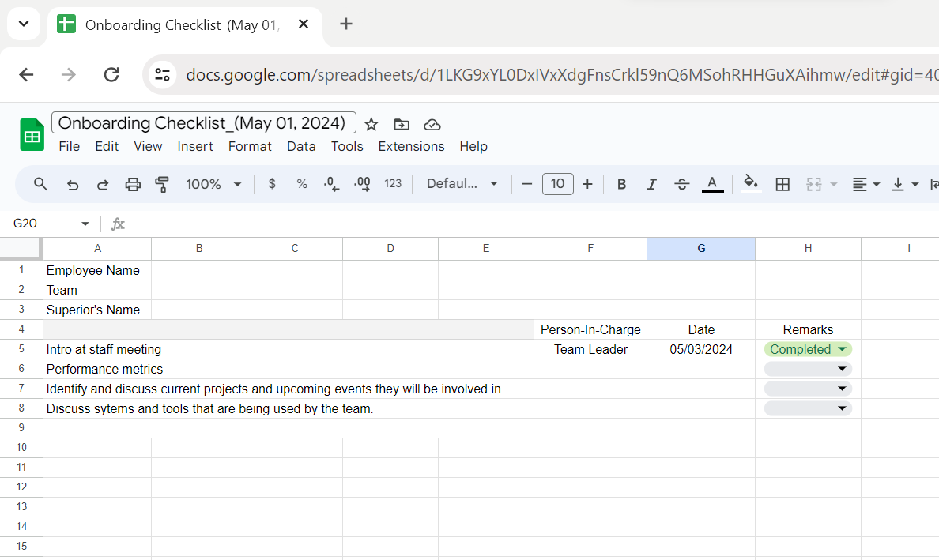The width and height of the screenshot is (939, 560).
Task: Open the Tools menu
Action: tap(347, 147)
